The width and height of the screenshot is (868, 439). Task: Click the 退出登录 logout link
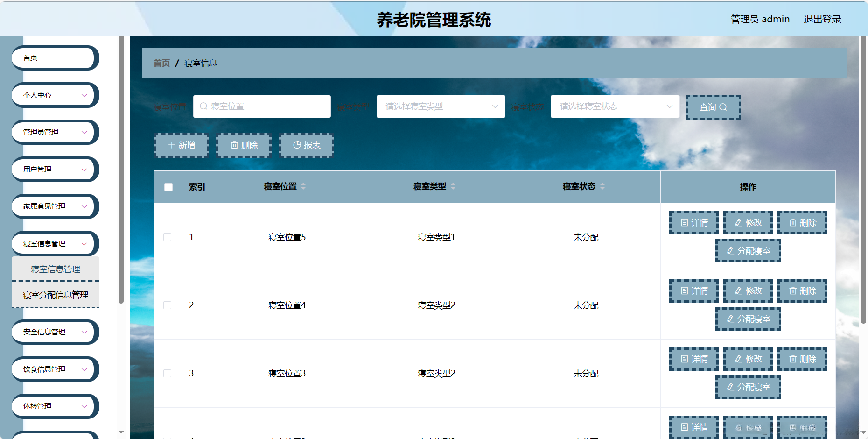[x=822, y=19]
